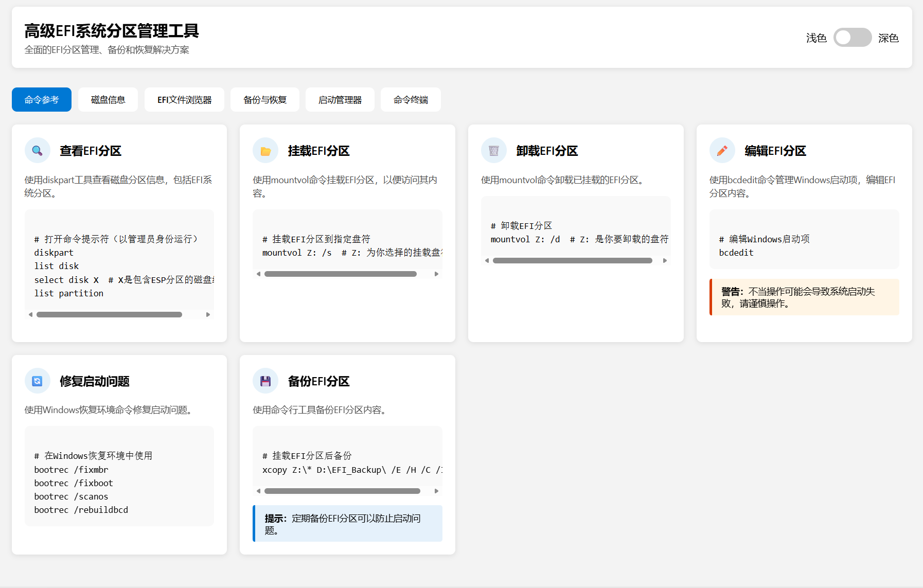This screenshot has width=923, height=588.
Task: Click the 使用bcdedit命令 description text
Action: coord(803,186)
